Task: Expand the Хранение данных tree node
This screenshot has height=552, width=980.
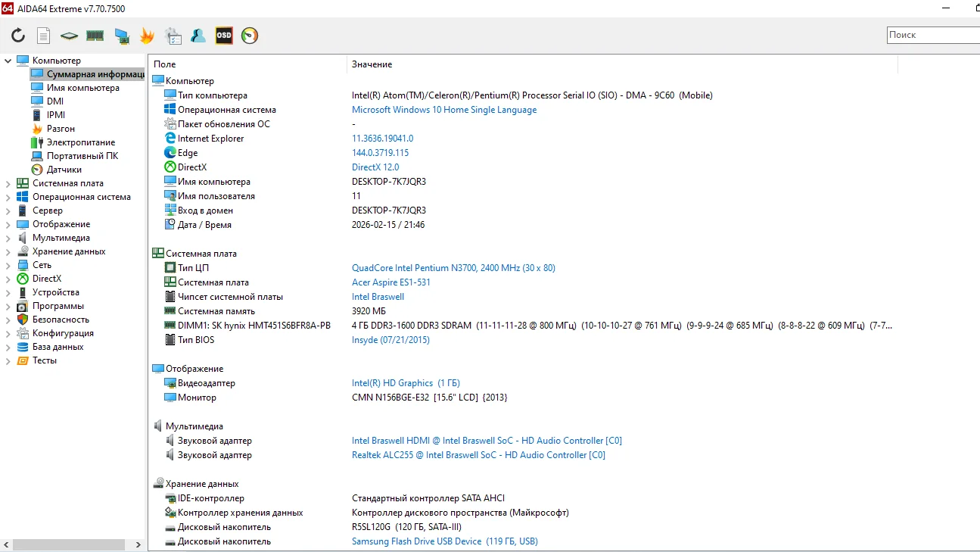Action: coord(8,251)
